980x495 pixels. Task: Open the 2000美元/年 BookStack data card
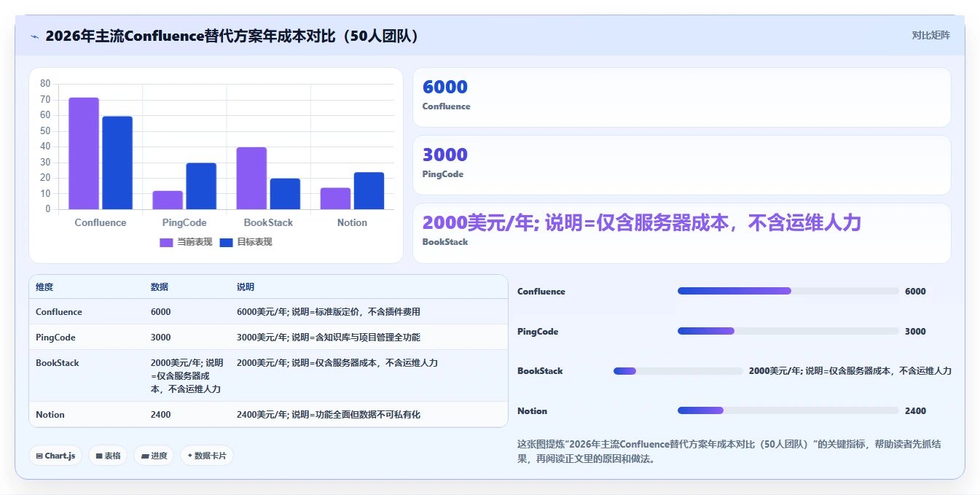click(681, 233)
